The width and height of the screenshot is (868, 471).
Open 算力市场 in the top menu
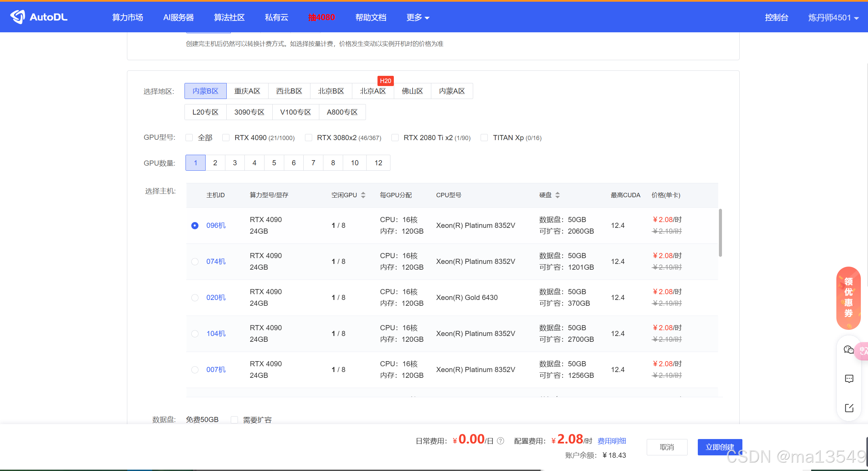pos(128,17)
